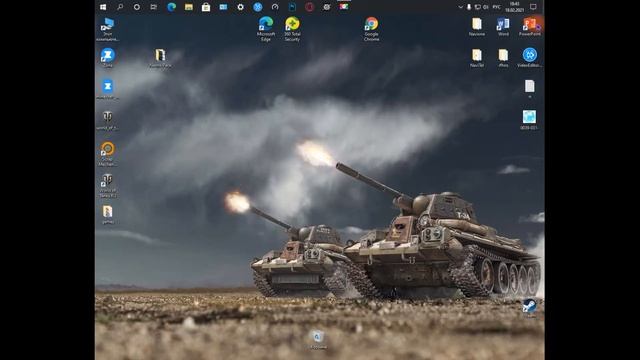Select second Zoom installer file icon
Image resolution: width=640 pixels, height=360 pixels.
107,89
